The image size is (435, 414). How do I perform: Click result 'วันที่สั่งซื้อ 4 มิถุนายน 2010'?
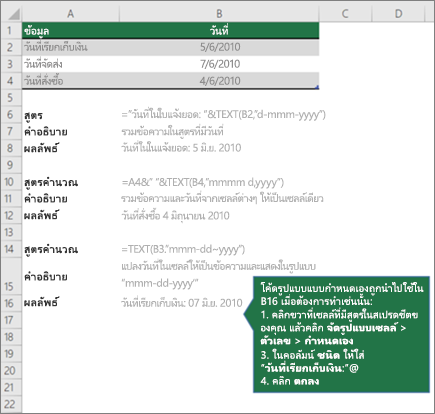(x=175, y=216)
